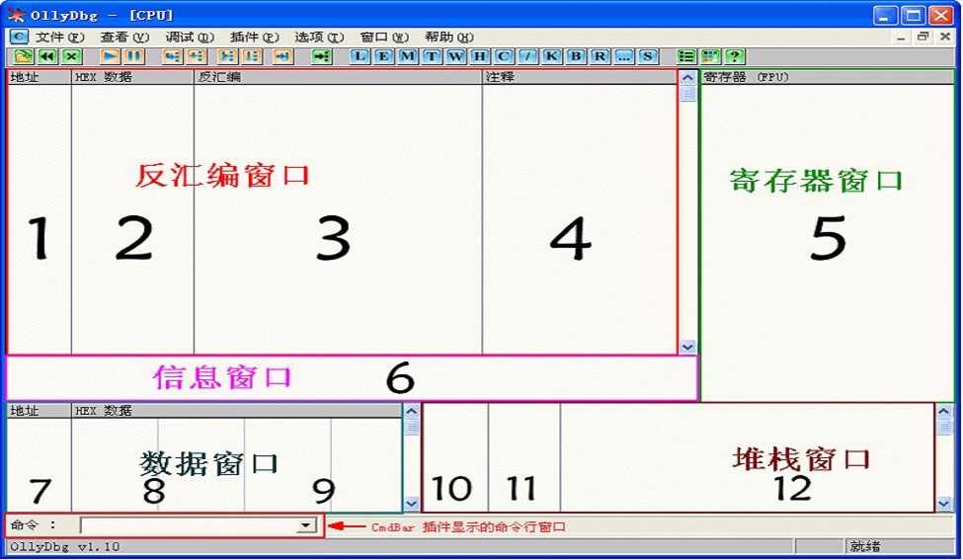Toggle the 寄存器 (FPU) header bar
The width and height of the screenshot is (963, 560).
(828, 77)
